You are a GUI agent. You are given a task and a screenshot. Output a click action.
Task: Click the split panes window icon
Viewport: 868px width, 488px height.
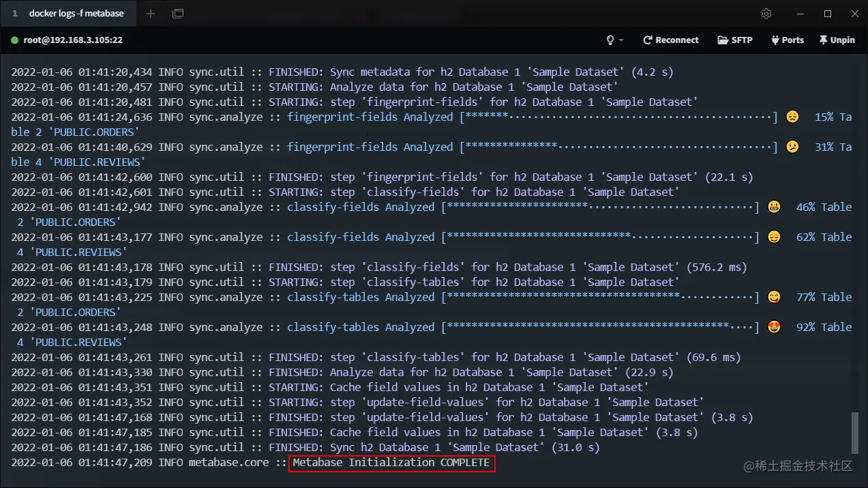point(178,14)
